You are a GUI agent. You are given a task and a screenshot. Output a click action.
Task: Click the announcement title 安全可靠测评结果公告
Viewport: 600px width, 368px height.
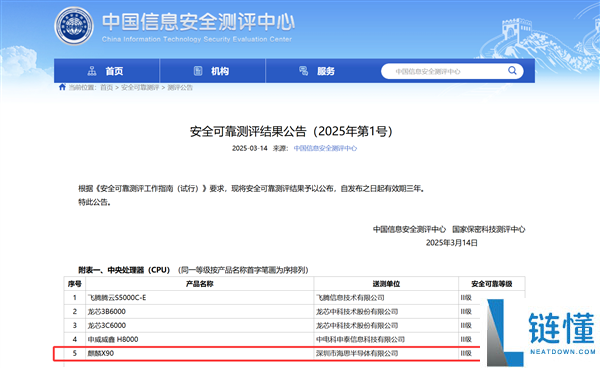[x=291, y=131]
